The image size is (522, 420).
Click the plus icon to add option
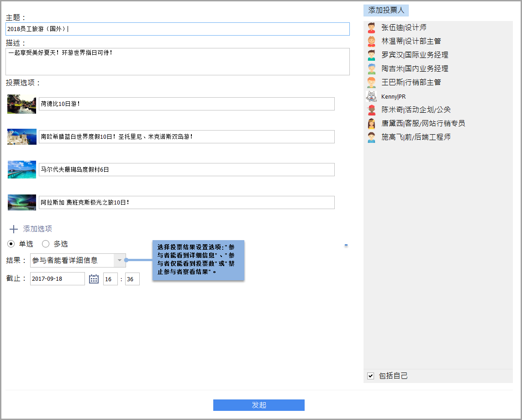click(14, 229)
